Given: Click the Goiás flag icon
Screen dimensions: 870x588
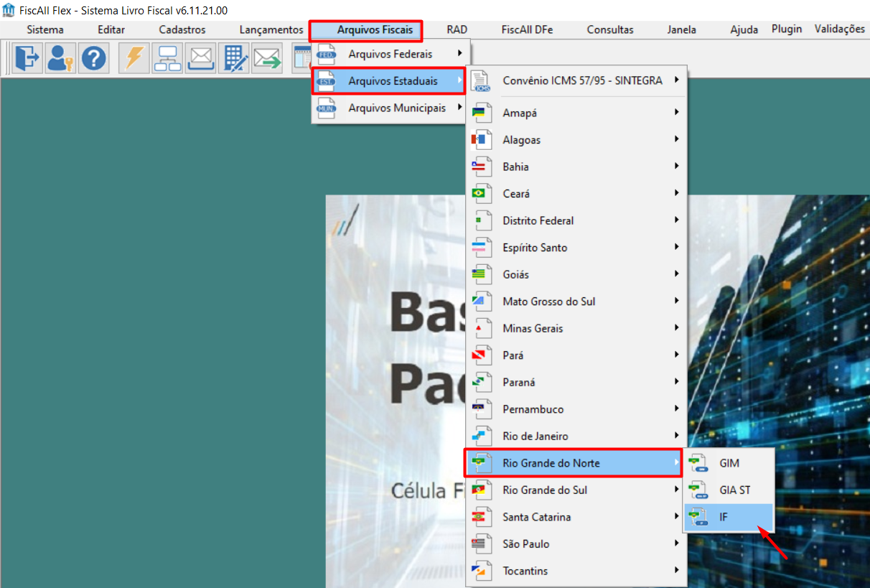Looking at the screenshot, I should [481, 275].
